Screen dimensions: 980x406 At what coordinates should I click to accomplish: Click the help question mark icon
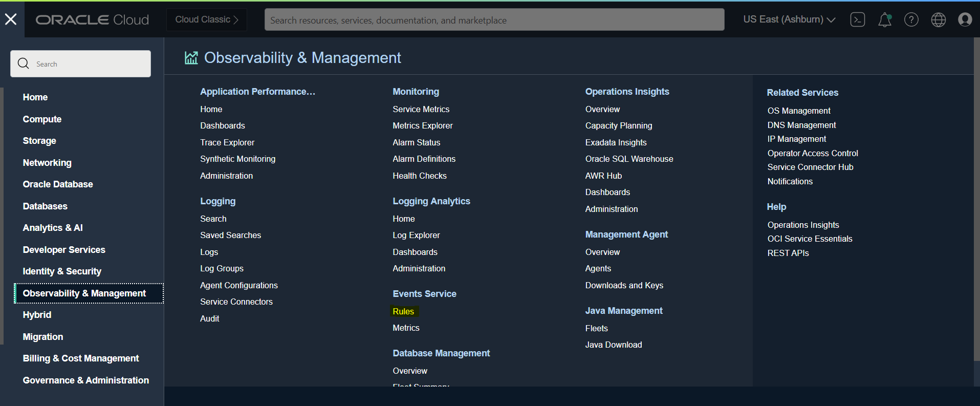(911, 19)
